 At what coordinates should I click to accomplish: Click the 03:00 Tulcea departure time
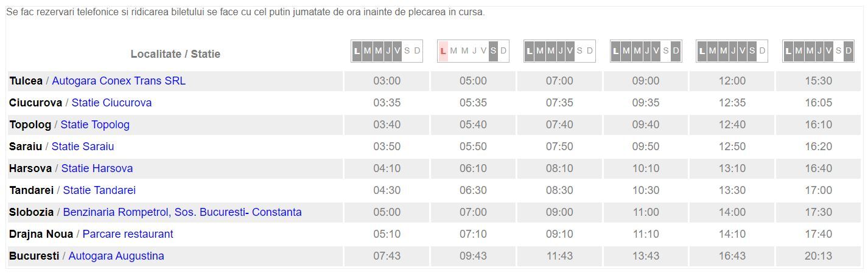(x=387, y=81)
